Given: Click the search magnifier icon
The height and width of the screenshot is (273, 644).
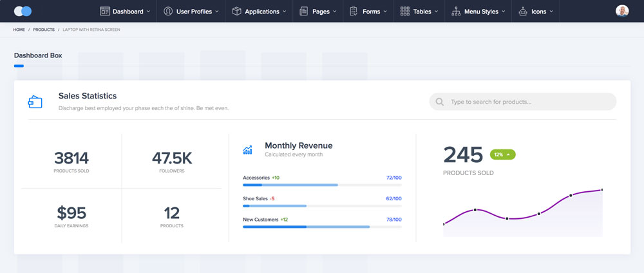Looking at the screenshot, I should [x=440, y=102].
